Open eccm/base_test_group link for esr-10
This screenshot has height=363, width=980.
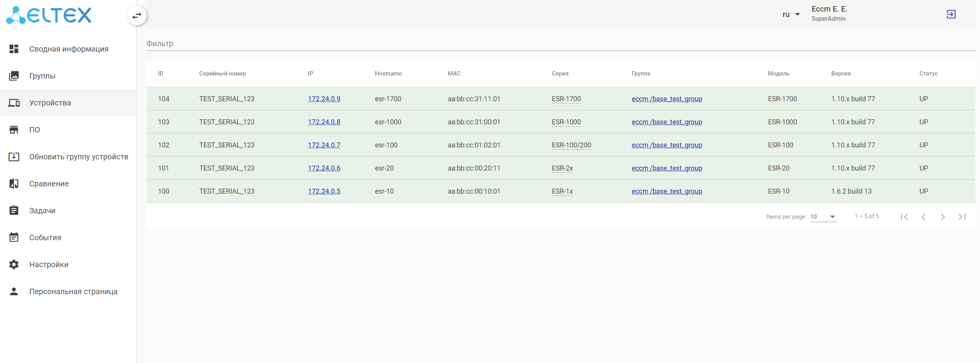point(666,191)
